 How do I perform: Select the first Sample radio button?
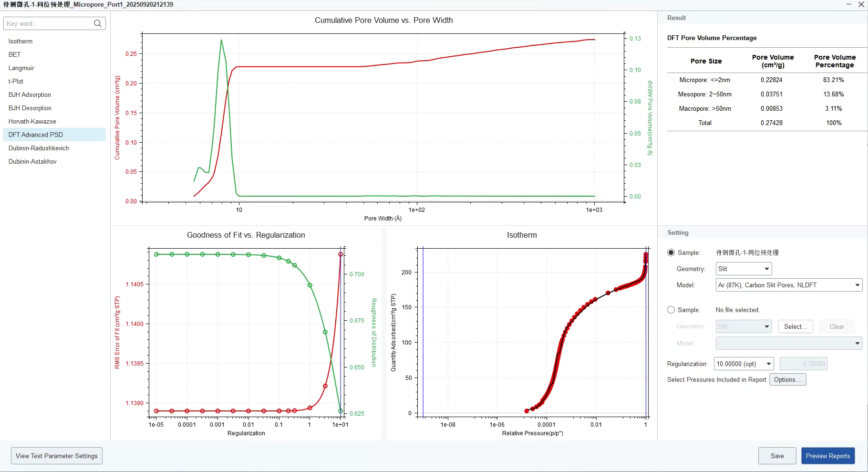click(x=671, y=252)
